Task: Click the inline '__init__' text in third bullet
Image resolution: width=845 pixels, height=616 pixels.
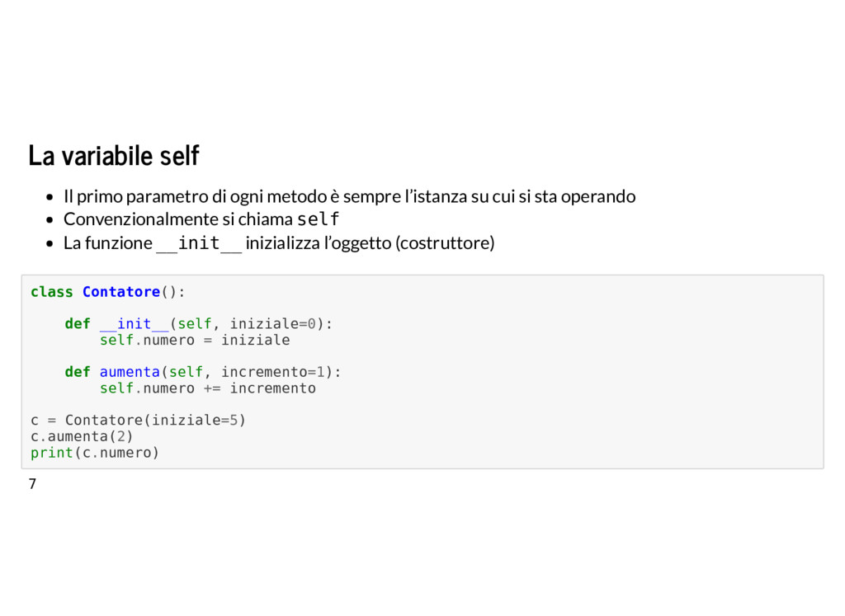Action: [x=199, y=243]
